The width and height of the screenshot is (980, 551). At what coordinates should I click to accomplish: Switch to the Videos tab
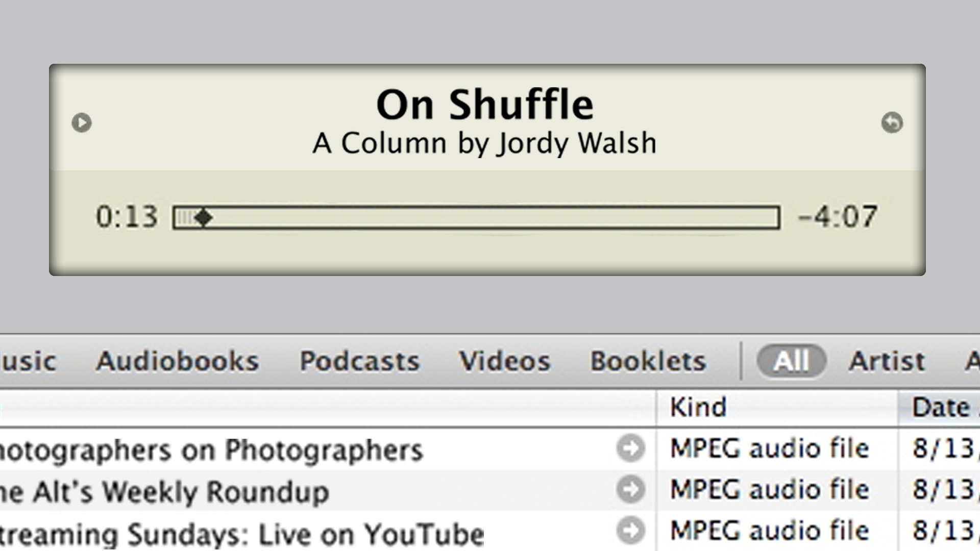pyautogui.click(x=504, y=361)
